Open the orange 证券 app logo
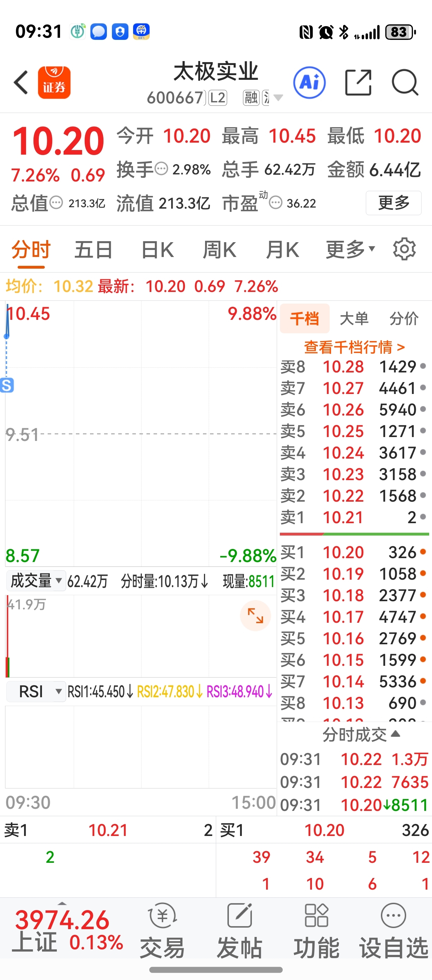432x980 pixels. pyautogui.click(x=54, y=83)
